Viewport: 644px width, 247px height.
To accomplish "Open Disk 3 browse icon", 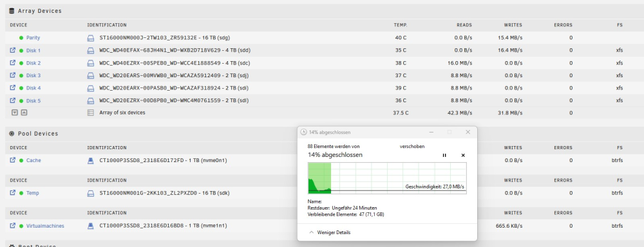I will (x=12, y=75).
